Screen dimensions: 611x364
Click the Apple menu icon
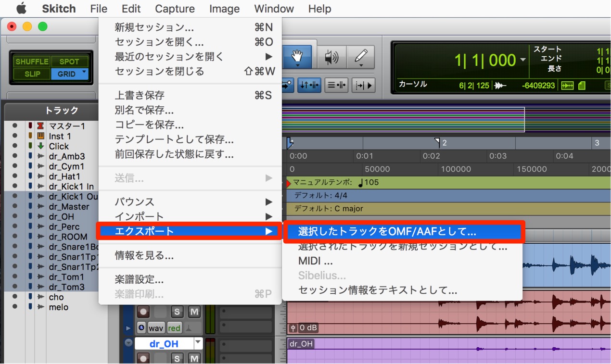pos(21,9)
